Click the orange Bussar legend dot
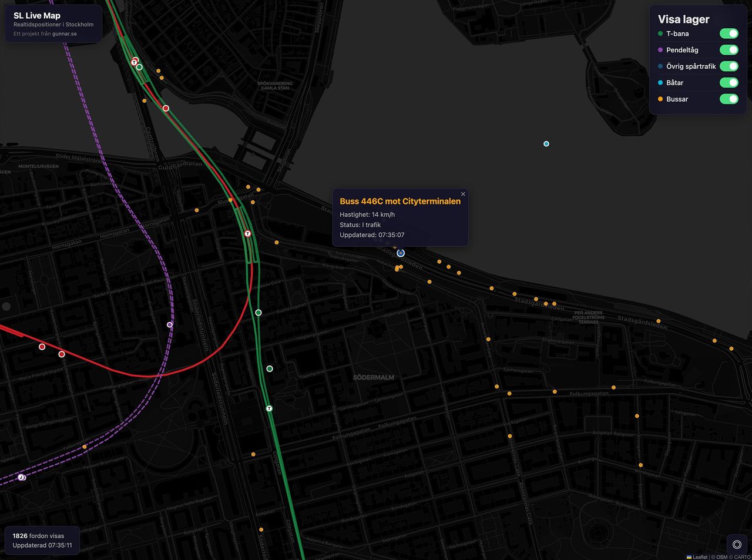 [661, 99]
